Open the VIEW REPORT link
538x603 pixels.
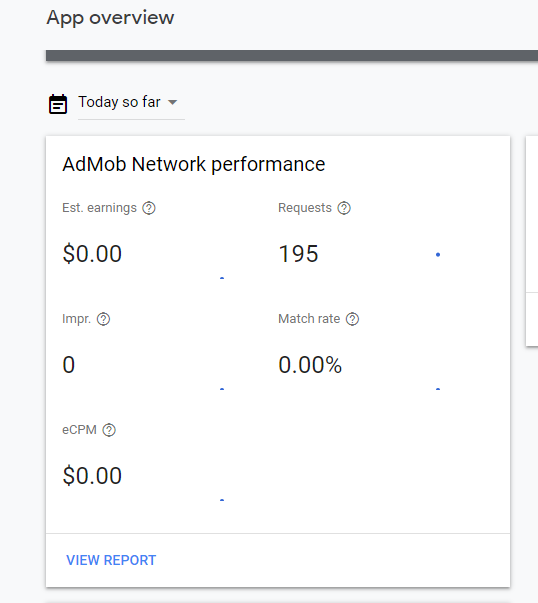[x=111, y=560]
